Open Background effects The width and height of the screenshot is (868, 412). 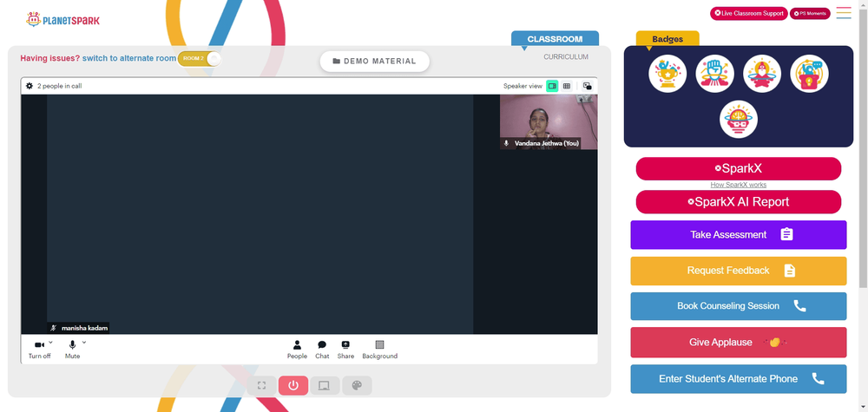pos(380,350)
